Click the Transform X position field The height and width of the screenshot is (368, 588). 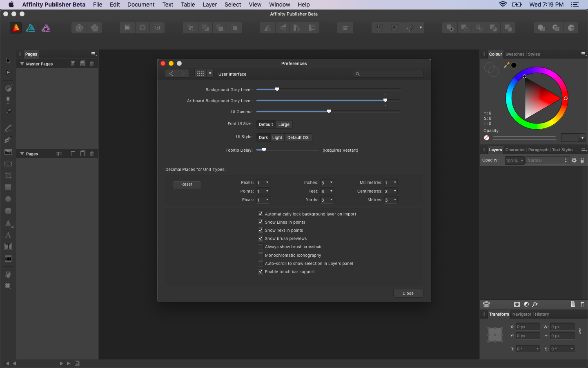[x=528, y=327]
